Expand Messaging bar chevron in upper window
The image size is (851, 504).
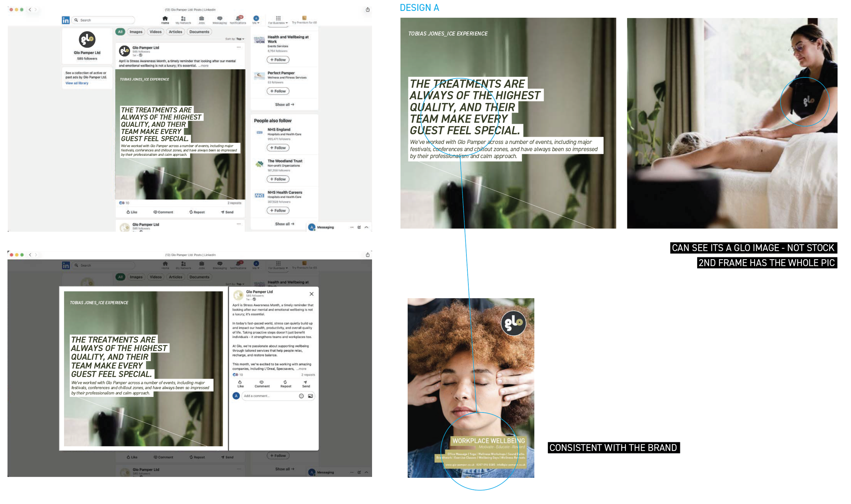tap(367, 227)
